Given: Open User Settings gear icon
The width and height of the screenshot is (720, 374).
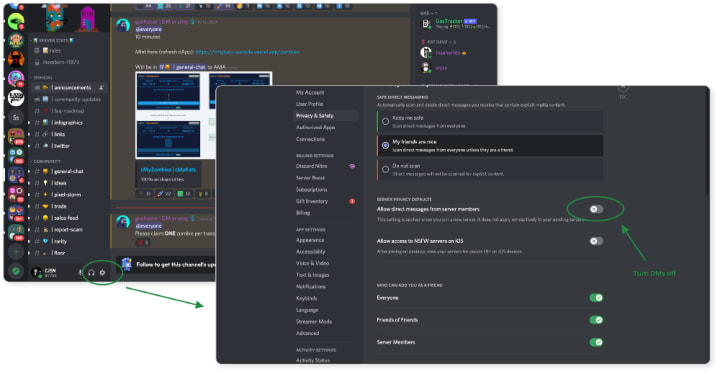Looking at the screenshot, I should (x=102, y=272).
